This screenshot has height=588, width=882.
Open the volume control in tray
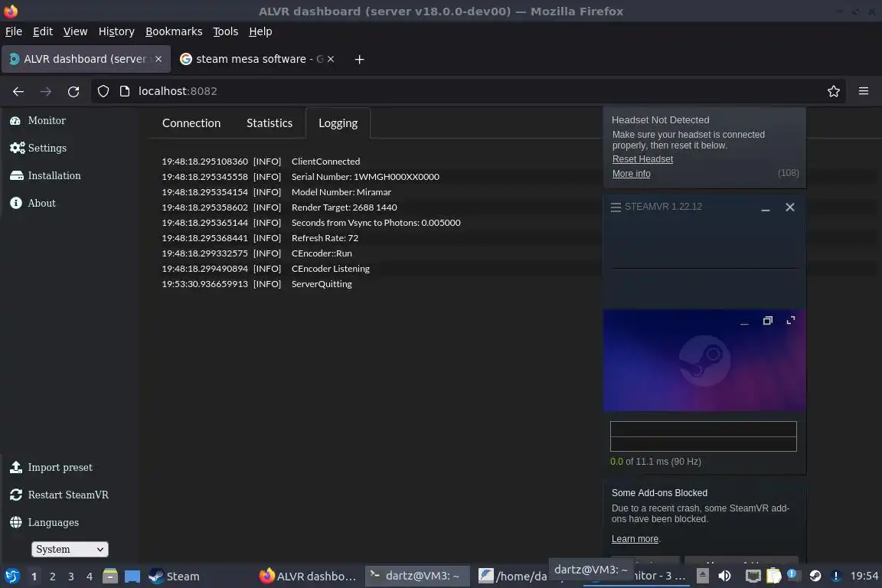pyautogui.click(x=724, y=576)
